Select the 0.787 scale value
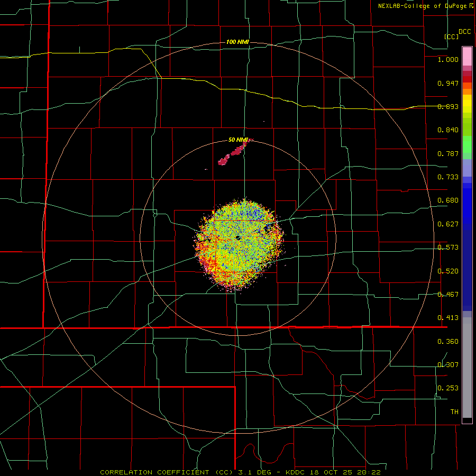The width and height of the screenshot is (476, 476). click(448, 153)
